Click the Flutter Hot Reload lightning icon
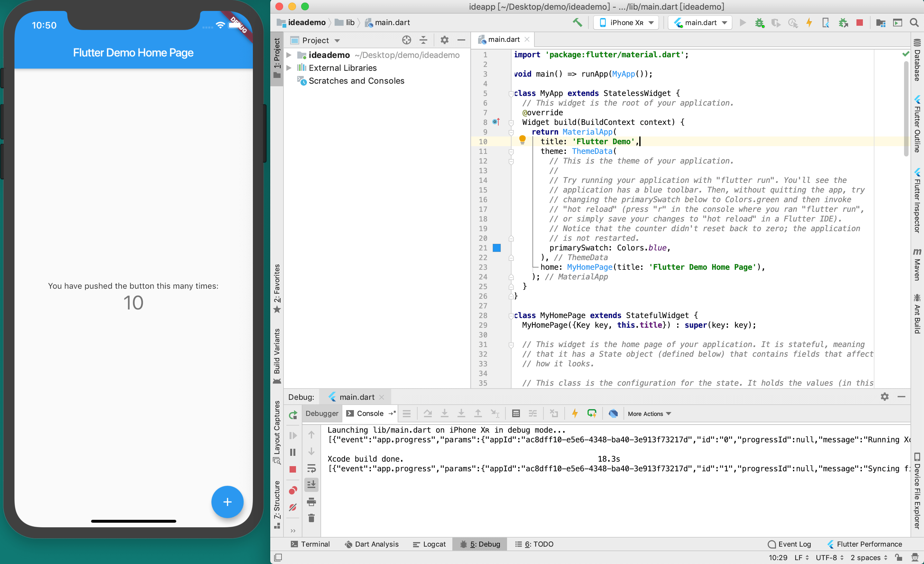 [809, 23]
